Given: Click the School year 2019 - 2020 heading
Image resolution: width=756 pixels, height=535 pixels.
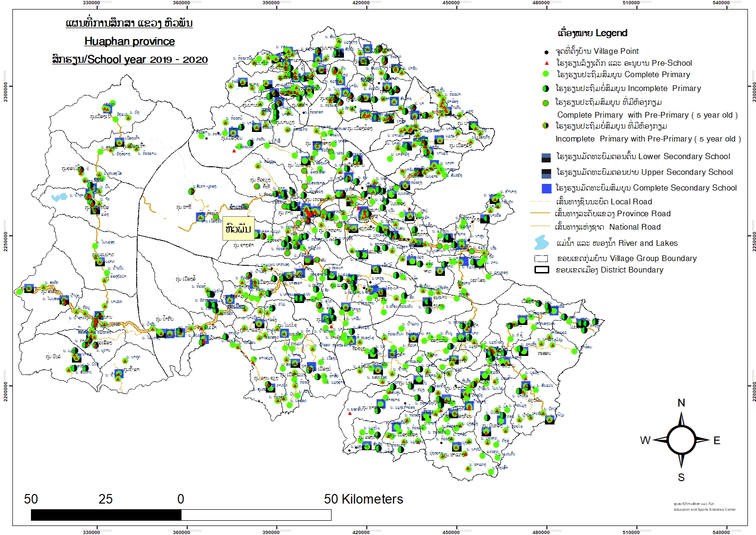Looking at the screenshot, I should tap(130, 60).
